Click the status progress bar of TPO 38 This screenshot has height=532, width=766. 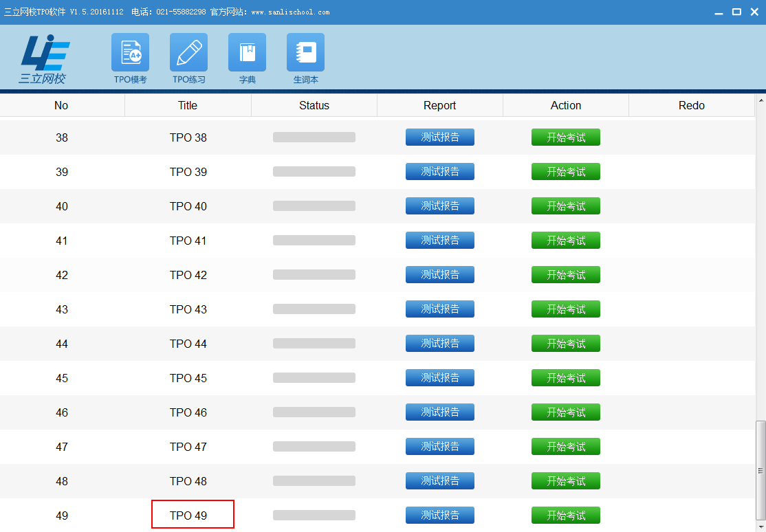coord(314,137)
